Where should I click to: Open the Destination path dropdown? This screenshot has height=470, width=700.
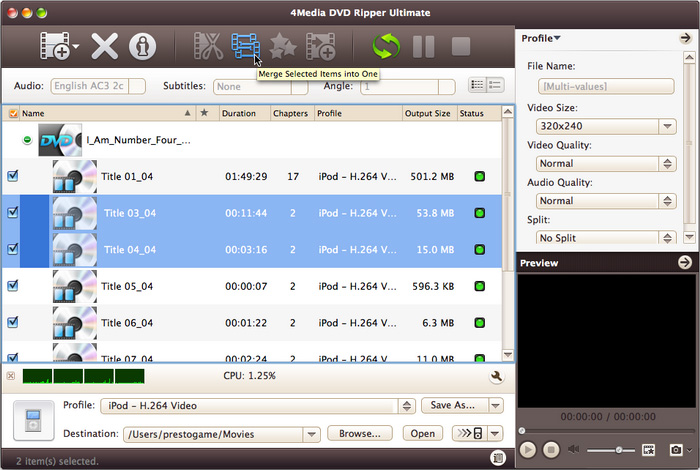point(310,433)
